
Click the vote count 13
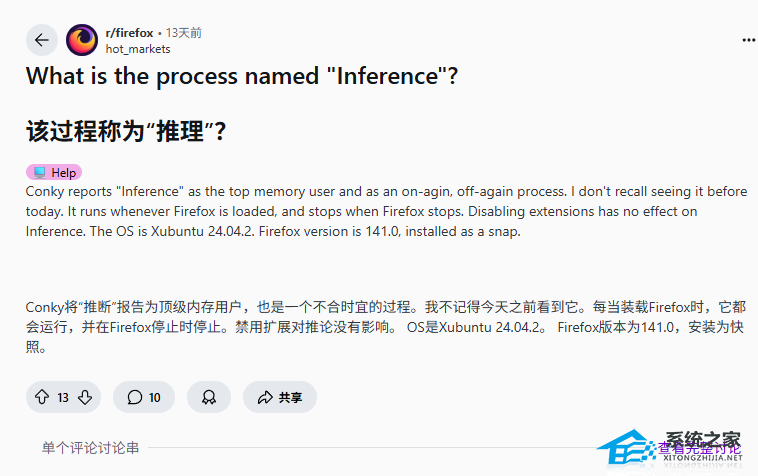coord(63,397)
